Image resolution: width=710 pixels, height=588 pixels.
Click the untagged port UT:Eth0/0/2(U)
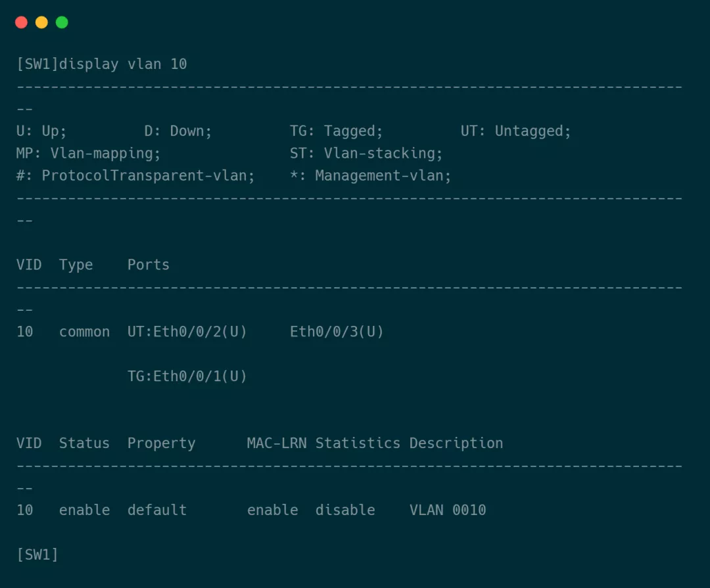pos(187,332)
